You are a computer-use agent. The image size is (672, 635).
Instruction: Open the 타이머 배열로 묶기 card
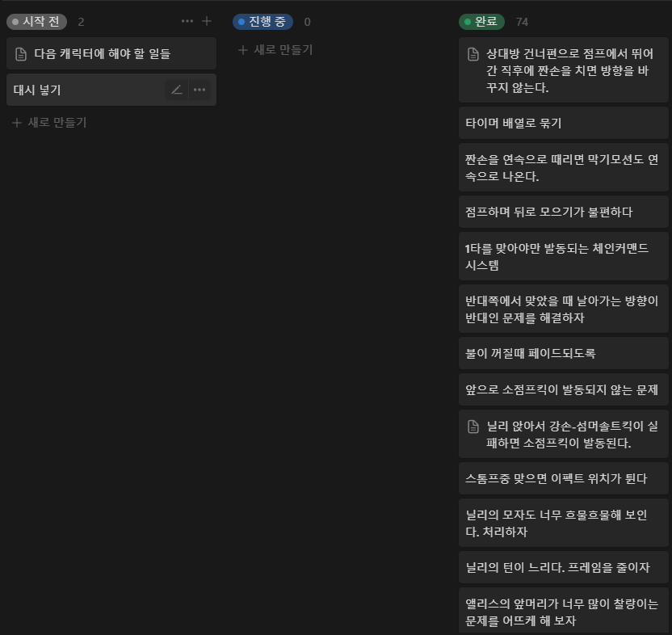click(x=563, y=123)
